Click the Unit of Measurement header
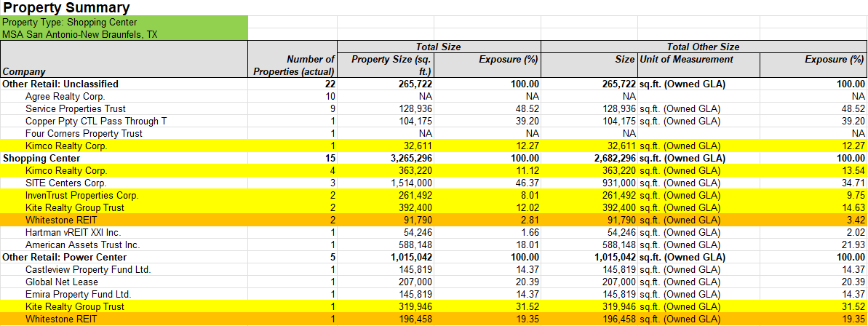 [x=686, y=59]
